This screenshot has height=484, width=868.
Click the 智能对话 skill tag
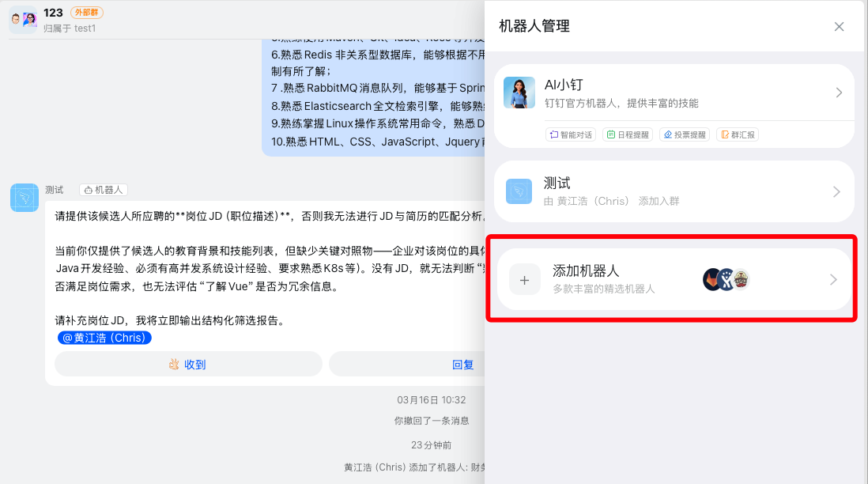570,134
